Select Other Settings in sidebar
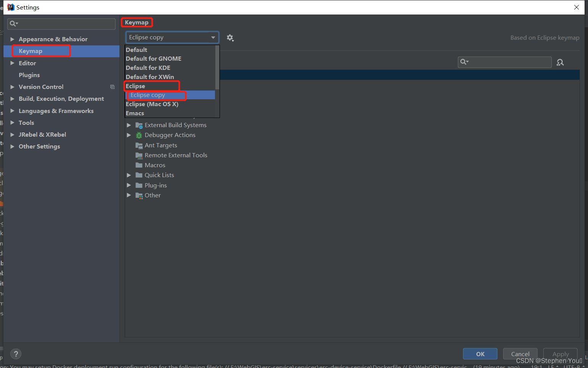The height and width of the screenshot is (368, 588). (x=61, y=147)
